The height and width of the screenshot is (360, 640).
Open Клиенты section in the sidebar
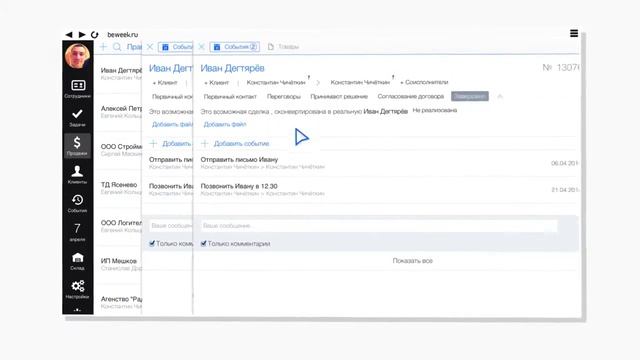78,175
